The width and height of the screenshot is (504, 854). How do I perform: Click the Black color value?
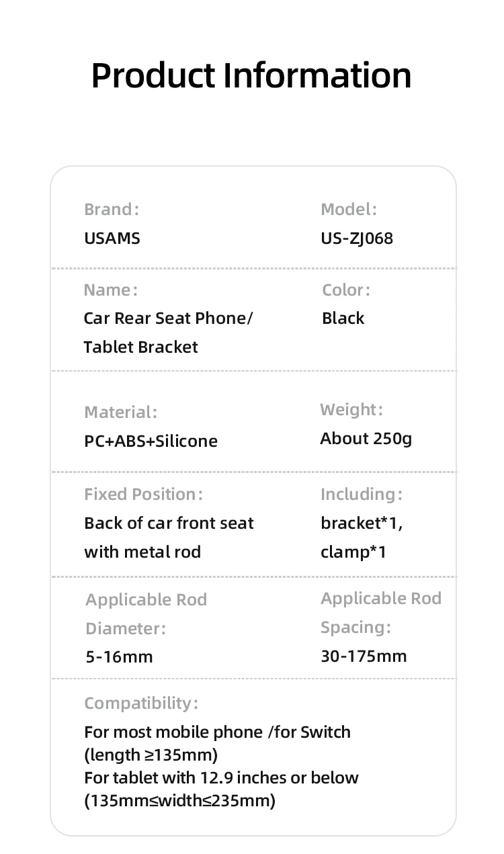tap(343, 318)
